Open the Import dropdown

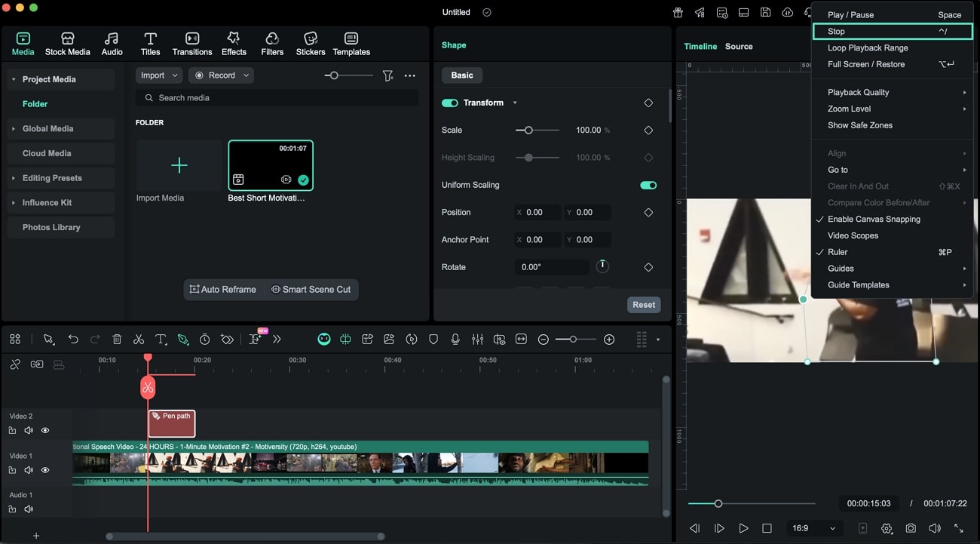(x=159, y=75)
